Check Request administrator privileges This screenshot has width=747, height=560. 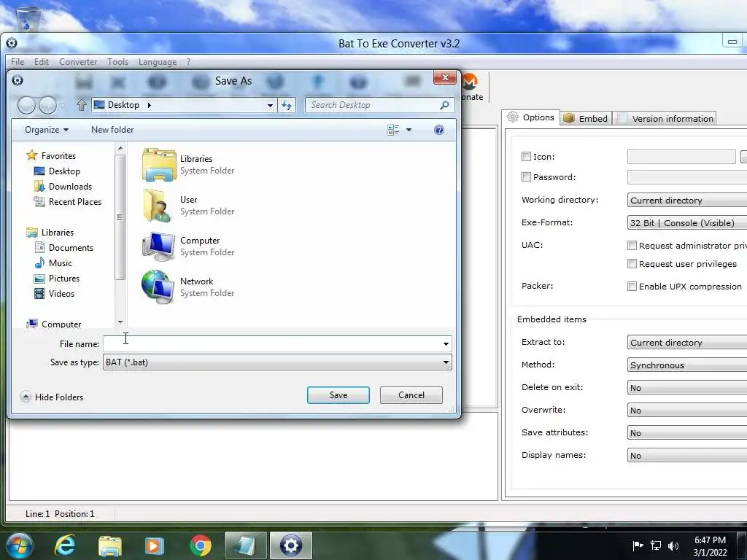(632, 246)
